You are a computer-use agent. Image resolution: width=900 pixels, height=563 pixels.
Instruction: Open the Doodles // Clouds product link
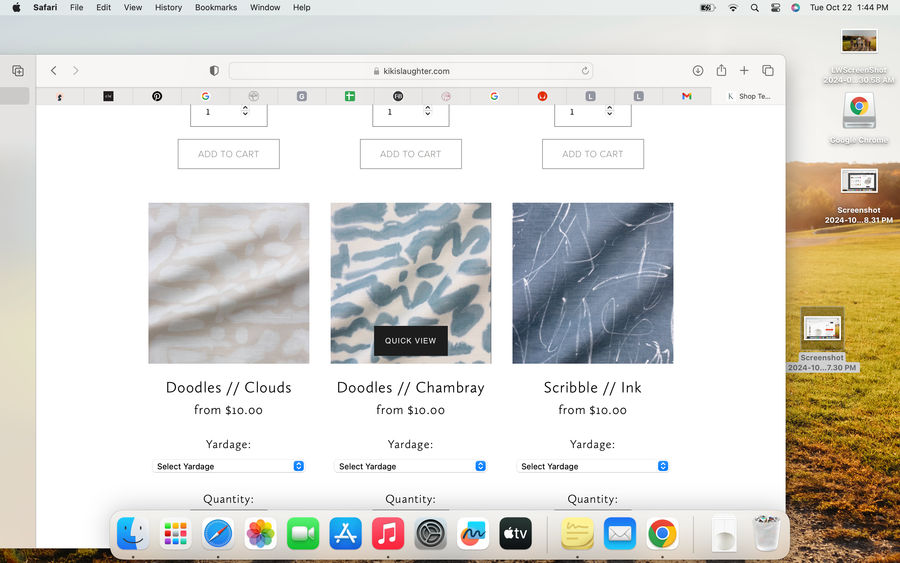pyautogui.click(x=229, y=388)
